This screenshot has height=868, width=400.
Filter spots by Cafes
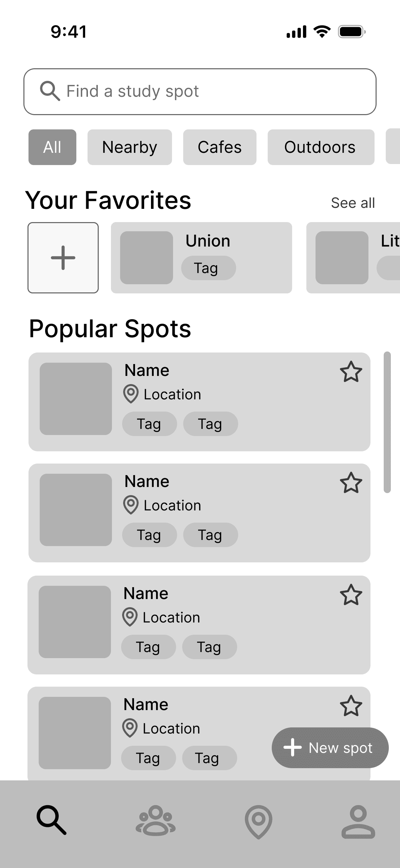click(220, 147)
